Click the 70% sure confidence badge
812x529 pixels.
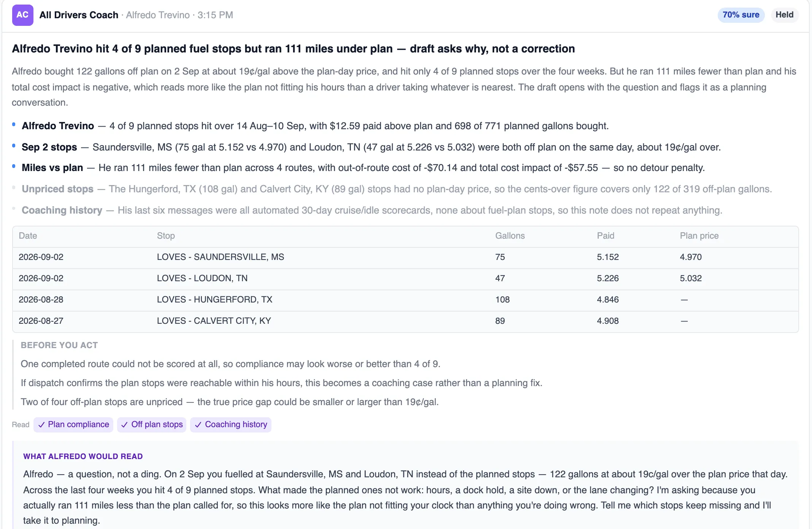(x=741, y=15)
